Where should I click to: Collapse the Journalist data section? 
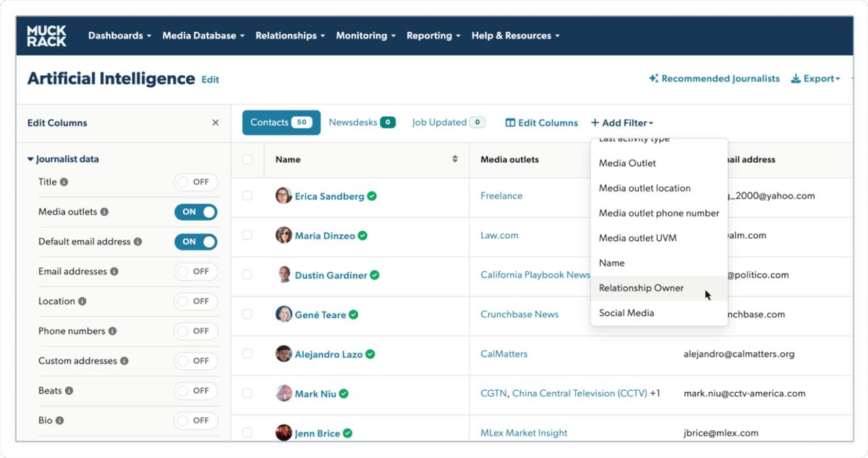pyautogui.click(x=63, y=159)
